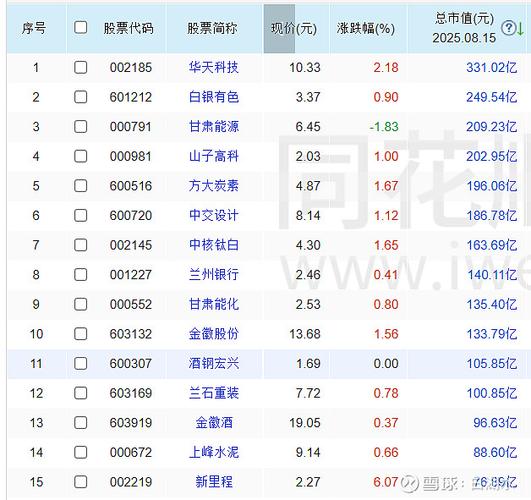This screenshot has height=500, width=531.
Task: Check the box for 002185 华天科技
Action: 81,67
